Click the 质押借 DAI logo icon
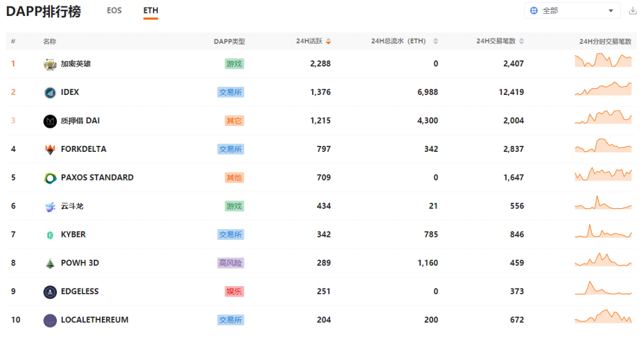Image resolution: width=644 pixels, height=340 pixels. (50, 121)
